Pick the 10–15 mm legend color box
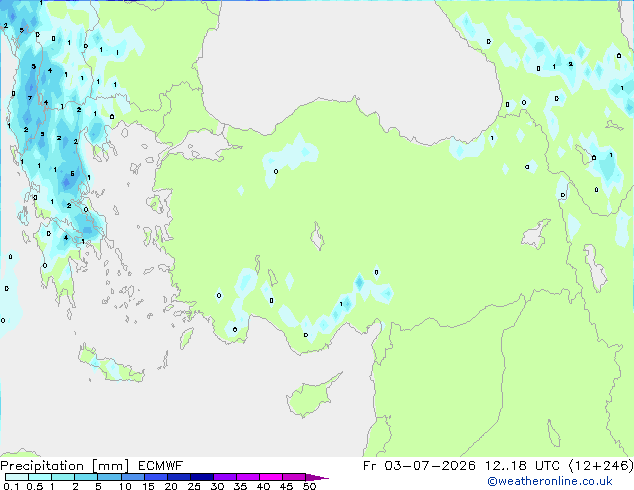634x490 pixels. point(132,477)
